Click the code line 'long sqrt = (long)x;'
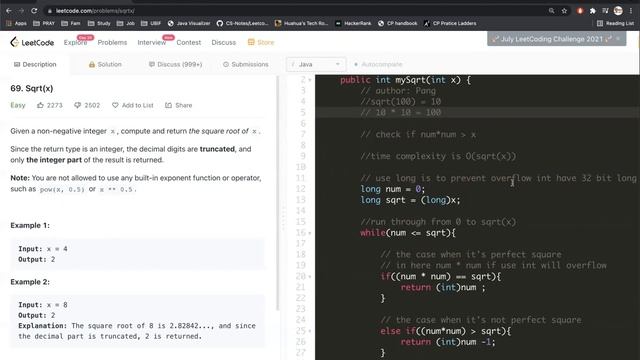The width and height of the screenshot is (640, 360). click(x=410, y=200)
